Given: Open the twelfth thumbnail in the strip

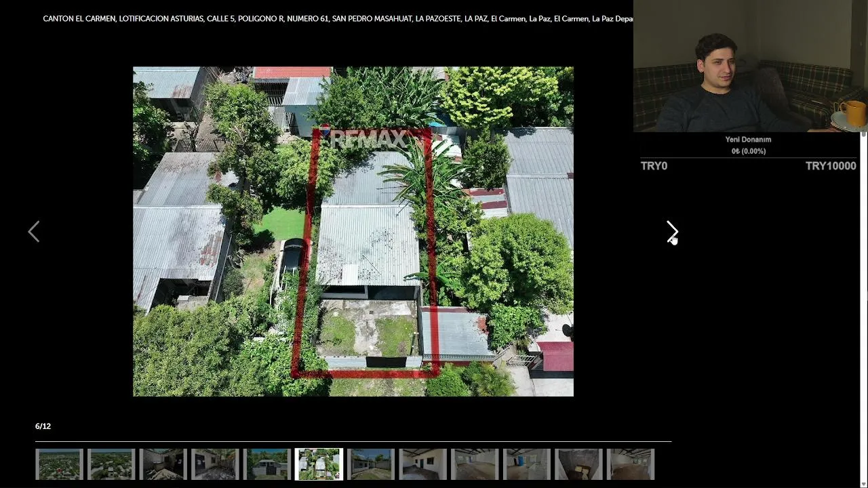Looking at the screenshot, I should coord(631,464).
